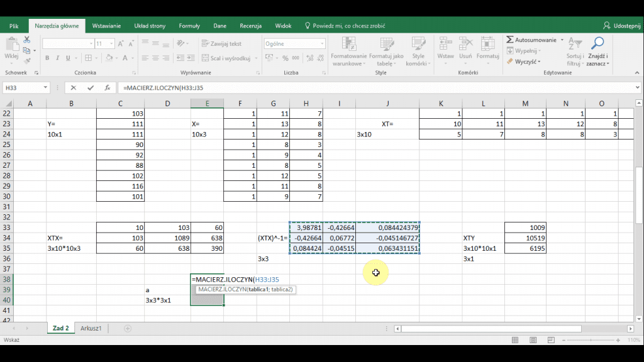Cancel formula entry with X icon
644x362 pixels.
click(73, 88)
